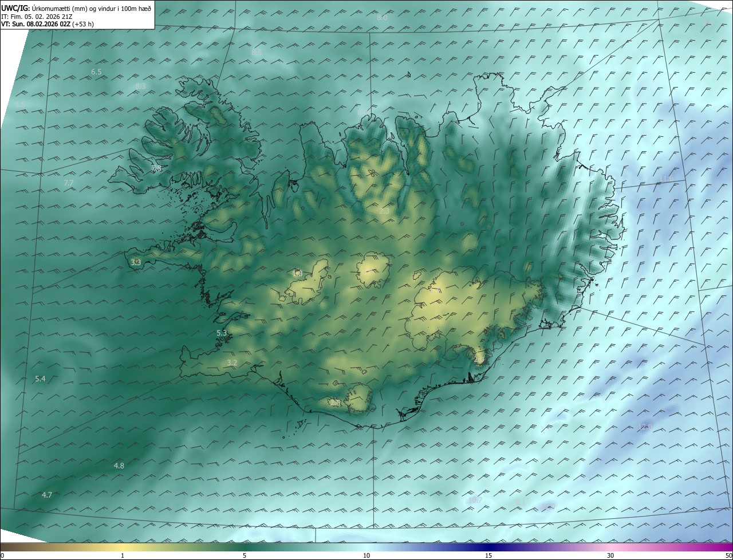Select the 2.0 label on southeast coast
The image size is (733, 560).
point(479,358)
